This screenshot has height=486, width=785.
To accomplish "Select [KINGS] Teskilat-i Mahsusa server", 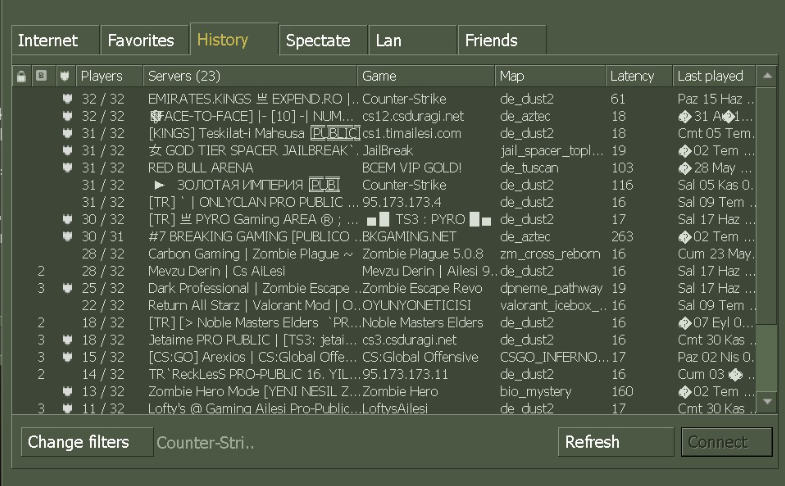I will click(253, 133).
